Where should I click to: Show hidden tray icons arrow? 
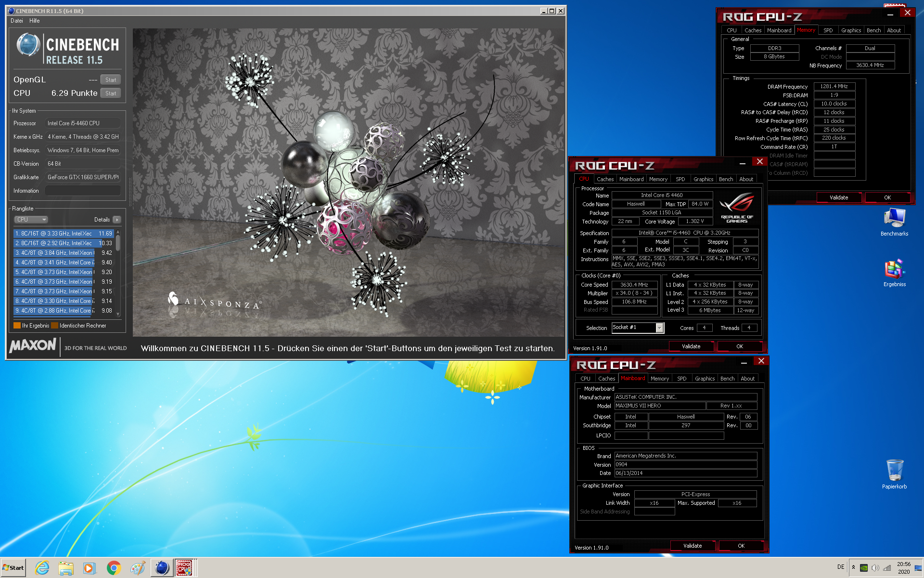[x=853, y=567]
